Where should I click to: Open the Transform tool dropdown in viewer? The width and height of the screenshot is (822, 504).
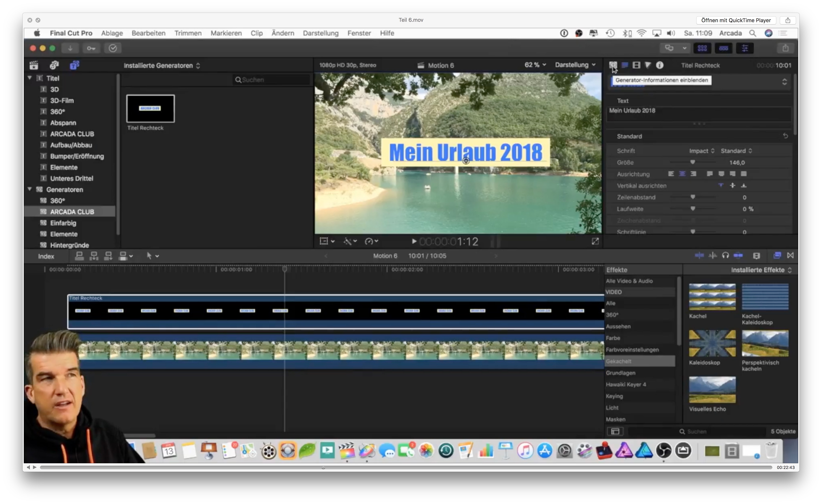[x=327, y=241]
